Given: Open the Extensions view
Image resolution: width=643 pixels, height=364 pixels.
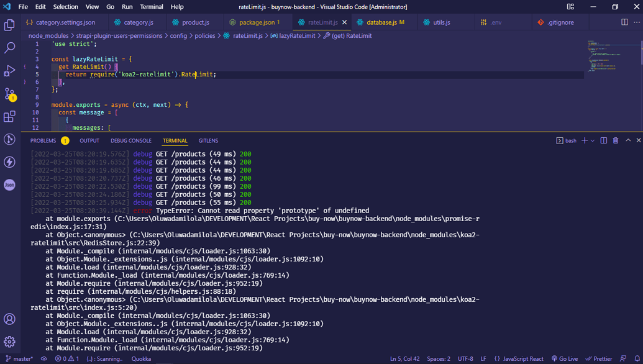Looking at the screenshot, I should pyautogui.click(x=9, y=117).
